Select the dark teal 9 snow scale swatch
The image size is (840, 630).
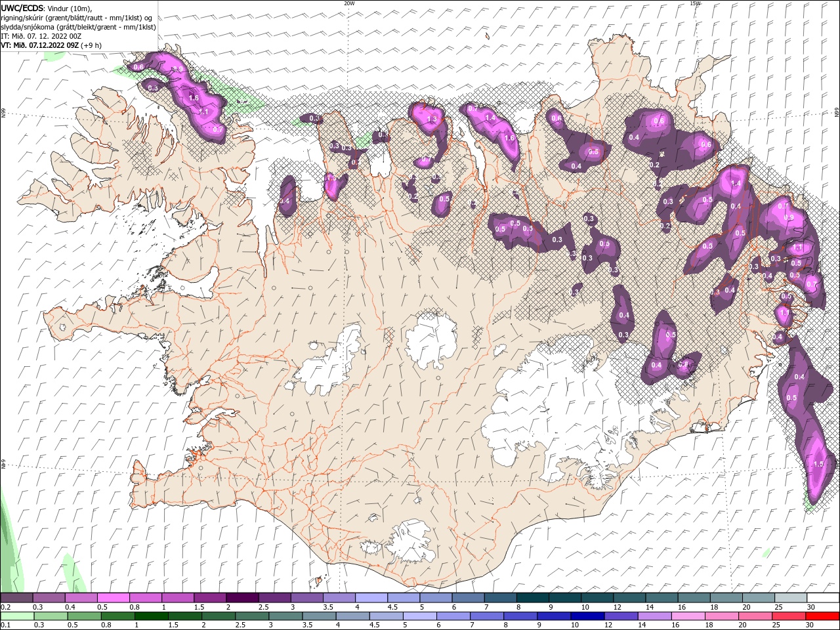point(564,597)
